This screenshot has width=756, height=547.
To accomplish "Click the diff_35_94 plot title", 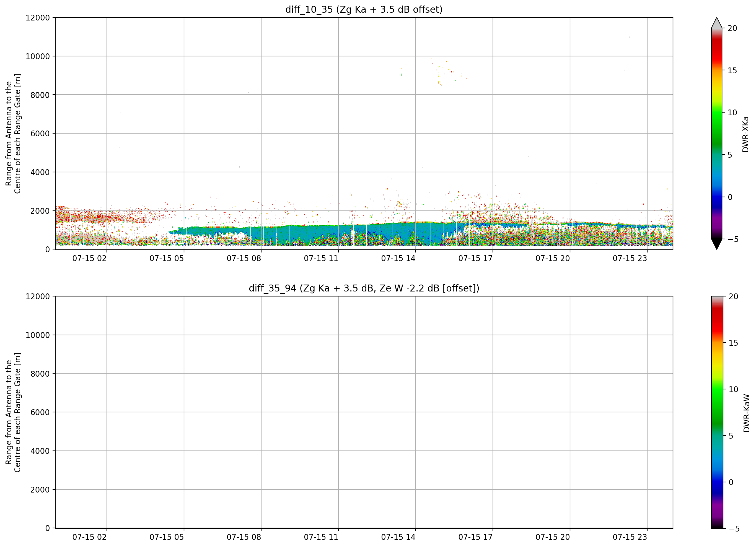I will pyautogui.click(x=364, y=288).
